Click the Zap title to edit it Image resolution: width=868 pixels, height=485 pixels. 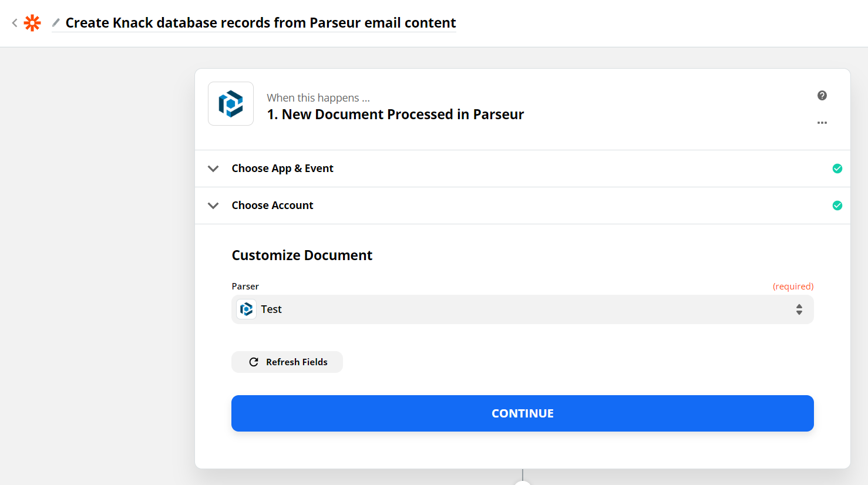(260, 22)
